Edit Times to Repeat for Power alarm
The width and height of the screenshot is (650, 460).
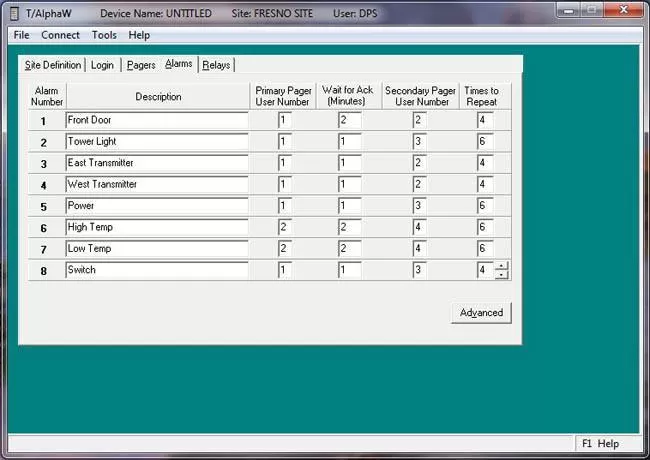point(485,206)
